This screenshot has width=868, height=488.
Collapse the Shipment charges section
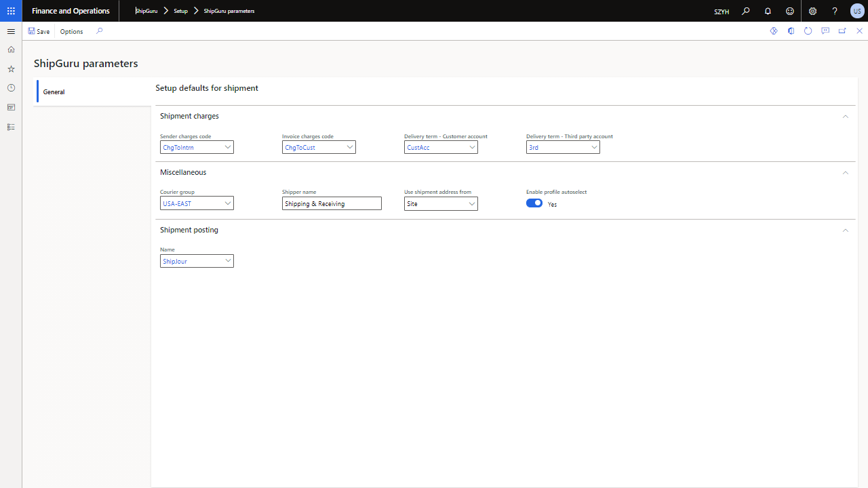tap(845, 117)
